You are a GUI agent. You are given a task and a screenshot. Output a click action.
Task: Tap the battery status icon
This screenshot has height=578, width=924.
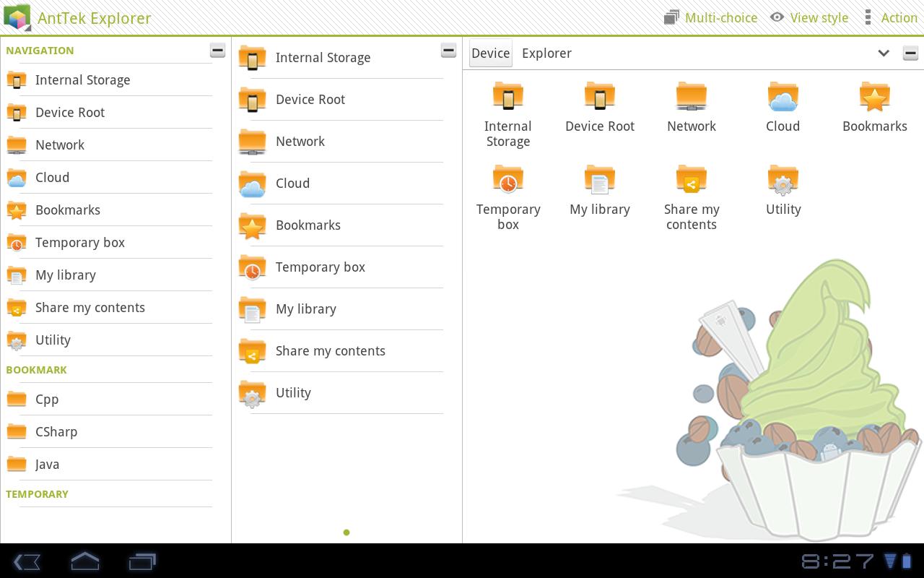pyautogui.click(x=907, y=561)
